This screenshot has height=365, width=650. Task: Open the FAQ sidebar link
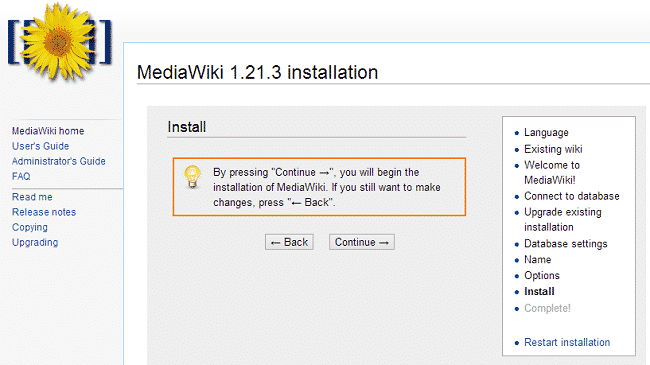tap(21, 176)
